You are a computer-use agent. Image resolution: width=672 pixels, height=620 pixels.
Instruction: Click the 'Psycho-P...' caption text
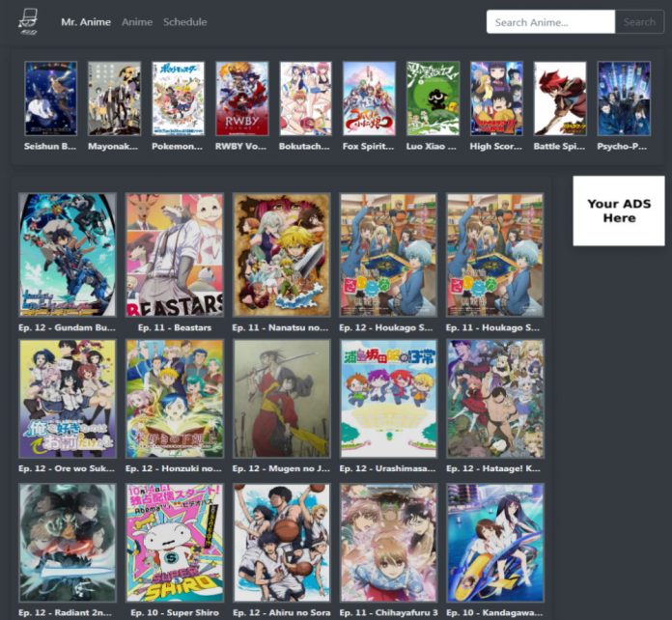(x=622, y=146)
